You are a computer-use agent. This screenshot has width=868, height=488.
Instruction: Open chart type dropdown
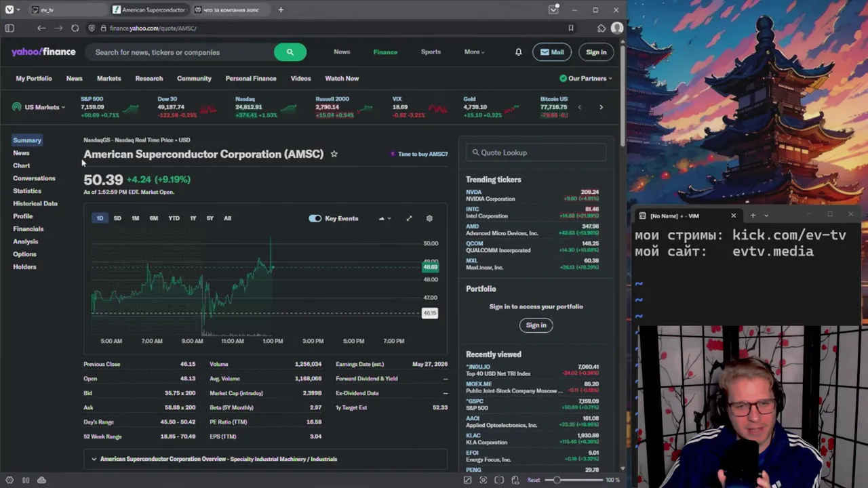384,218
